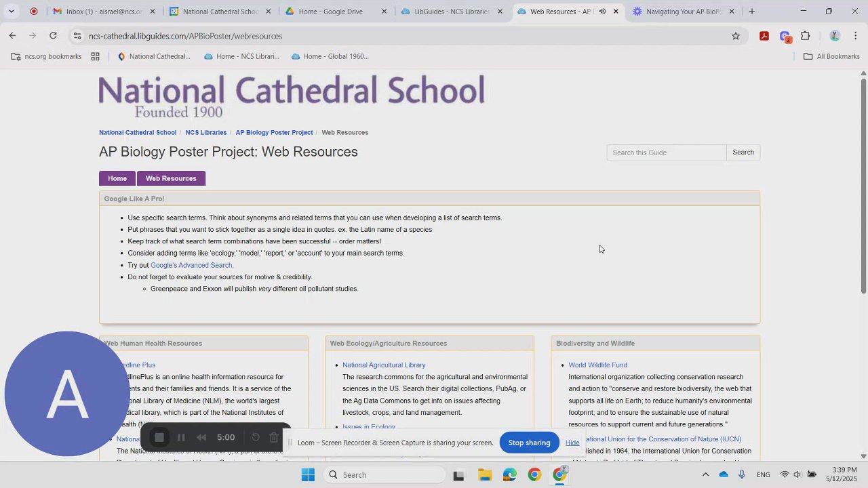The height and width of the screenshot is (488, 868).
Task: Rewind the Loom recording
Action: (x=201, y=438)
